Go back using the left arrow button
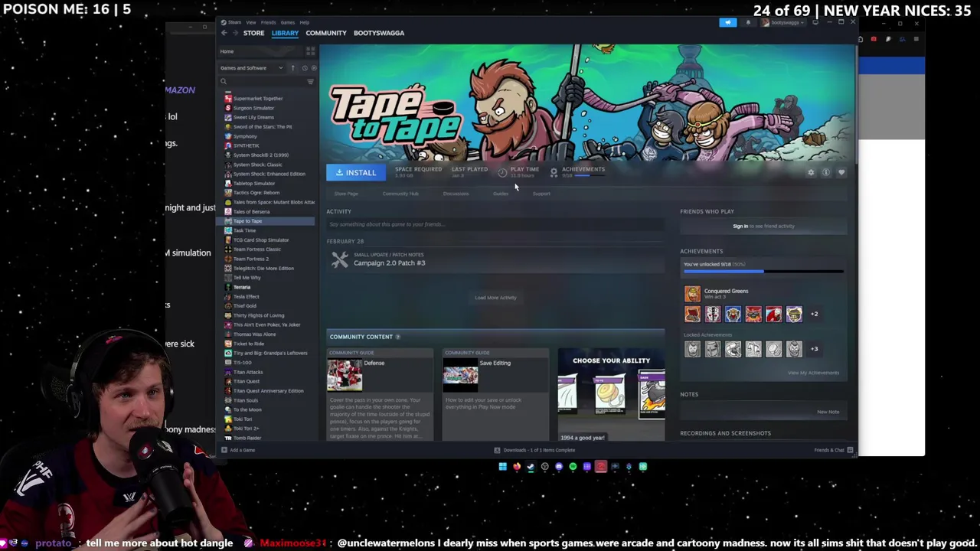The height and width of the screenshot is (551, 980). [x=224, y=33]
